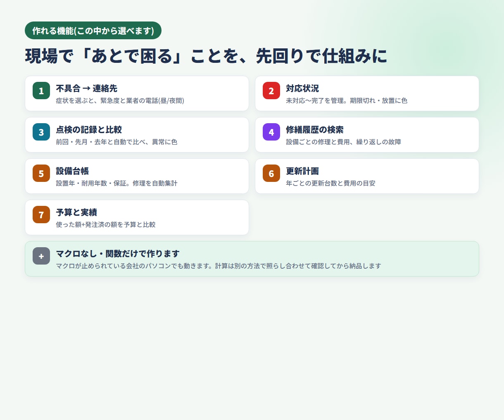
Task: Select the マクロなし・関数だけで作ります title
Action: point(118,254)
